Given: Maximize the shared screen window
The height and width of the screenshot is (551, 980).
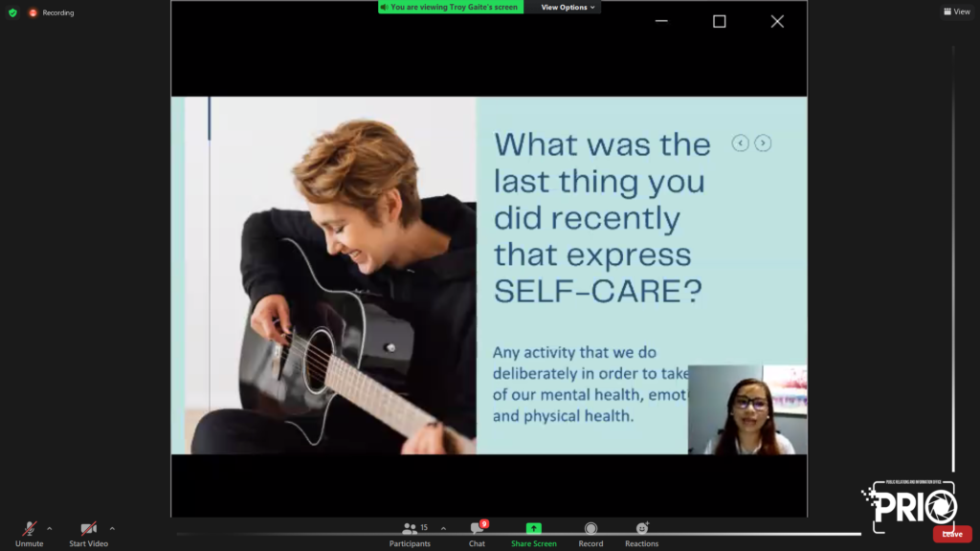Looking at the screenshot, I should pyautogui.click(x=720, y=21).
